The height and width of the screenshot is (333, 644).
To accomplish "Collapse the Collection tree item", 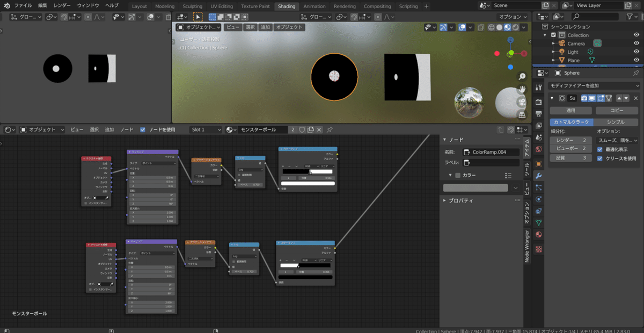I will 546,35.
